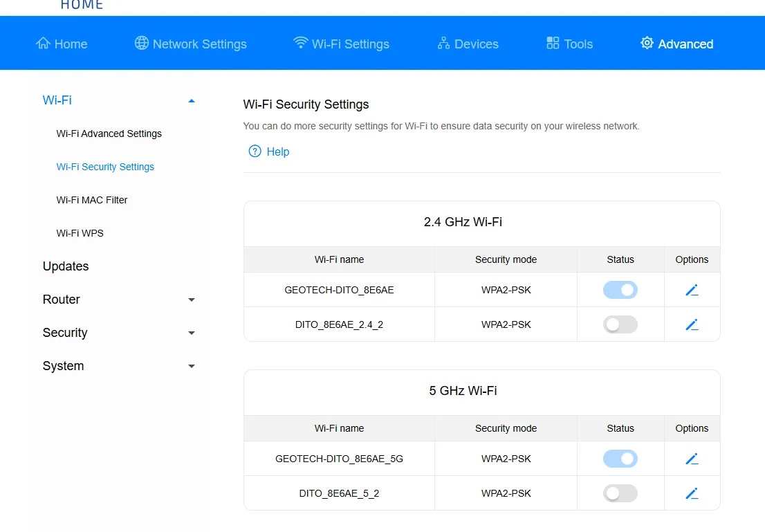Select the DITO_8E6AE_2.4_2 name cell
Viewport: 765px width, 532px height.
pos(339,324)
